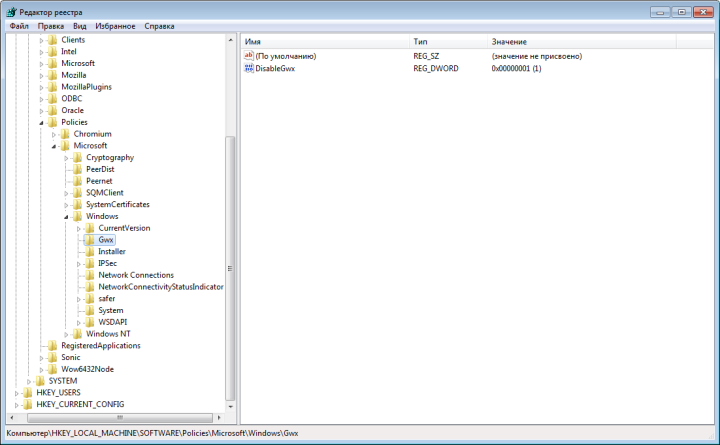The image size is (720, 445).
Task: Expand the Sonic tree node
Action: [x=41, y=358]
